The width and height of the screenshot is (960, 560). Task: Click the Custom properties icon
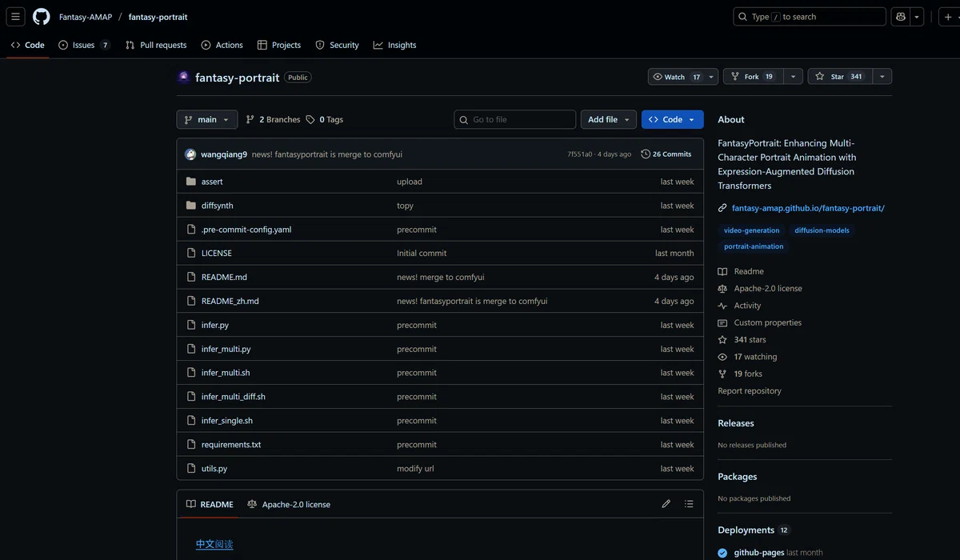tap(722, 323)
